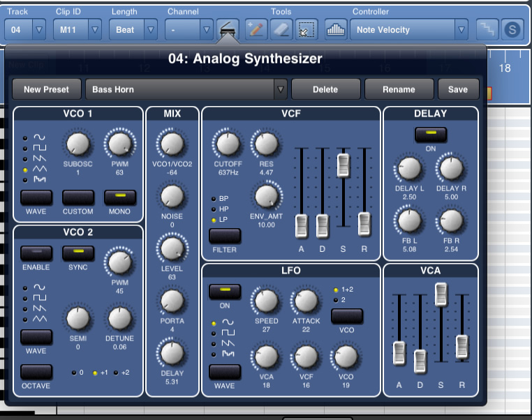Click the Save preset button

458,89
